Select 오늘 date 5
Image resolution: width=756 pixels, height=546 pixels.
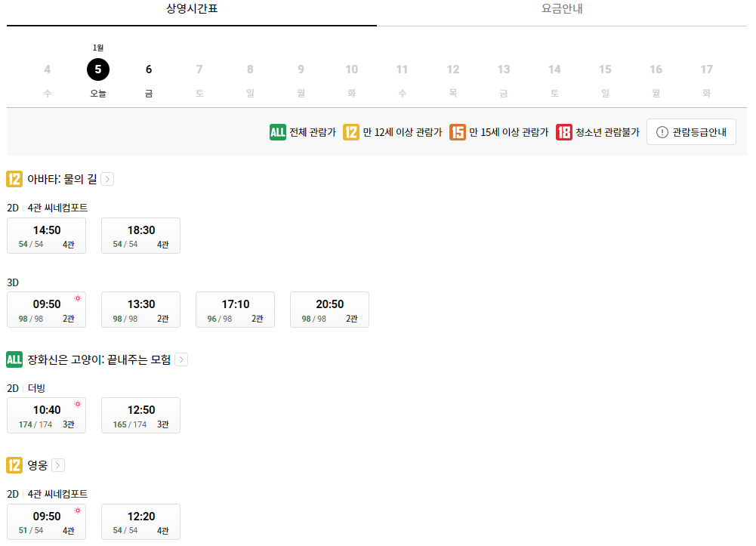(x=98, y=69)
